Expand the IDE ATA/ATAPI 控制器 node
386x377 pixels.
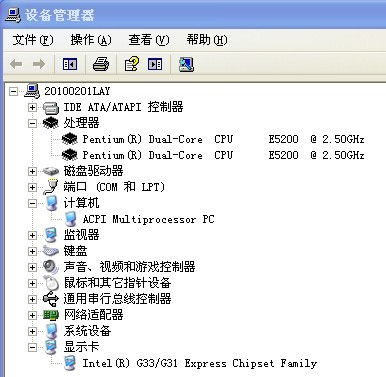(32, 107)
